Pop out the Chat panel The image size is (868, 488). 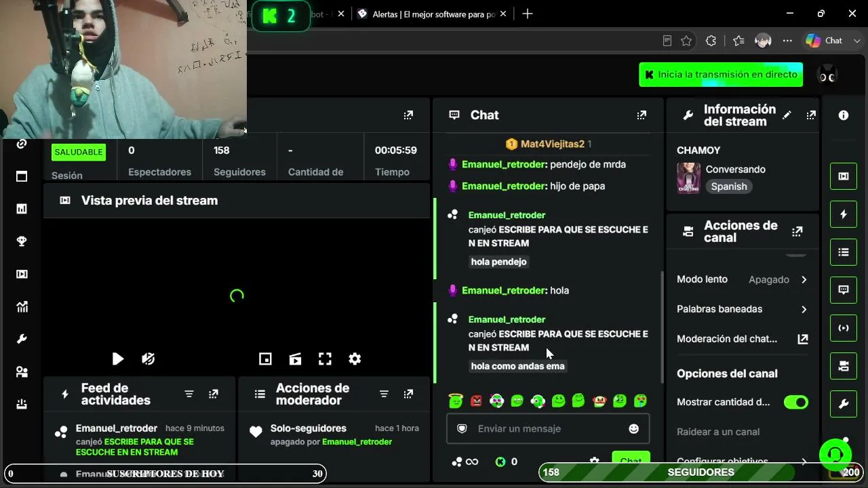(x=642, y=115)
